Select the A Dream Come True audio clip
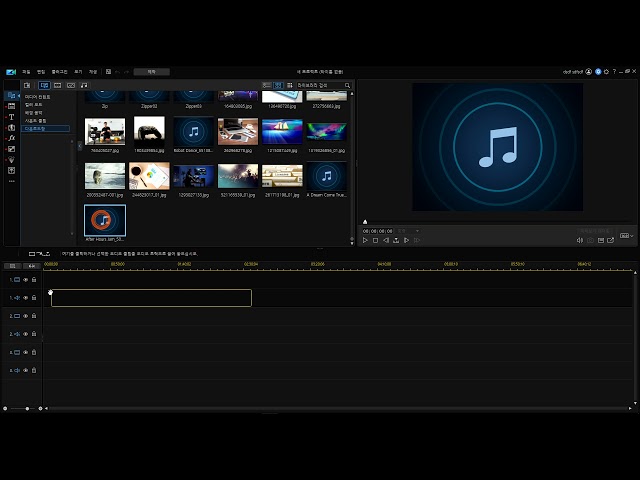Screen dimensions: 640x480 point(327,176)
